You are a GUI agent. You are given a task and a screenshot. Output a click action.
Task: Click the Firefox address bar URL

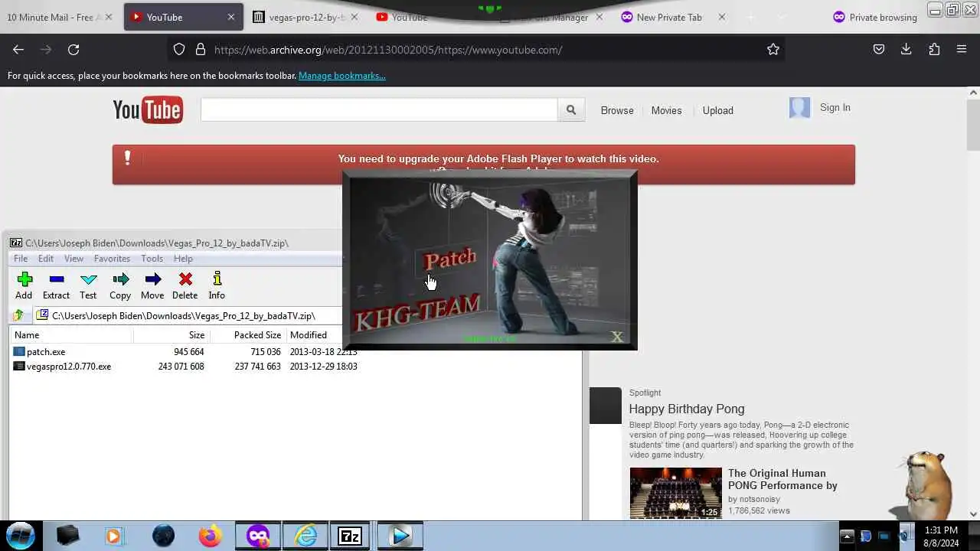coord(388,50)
